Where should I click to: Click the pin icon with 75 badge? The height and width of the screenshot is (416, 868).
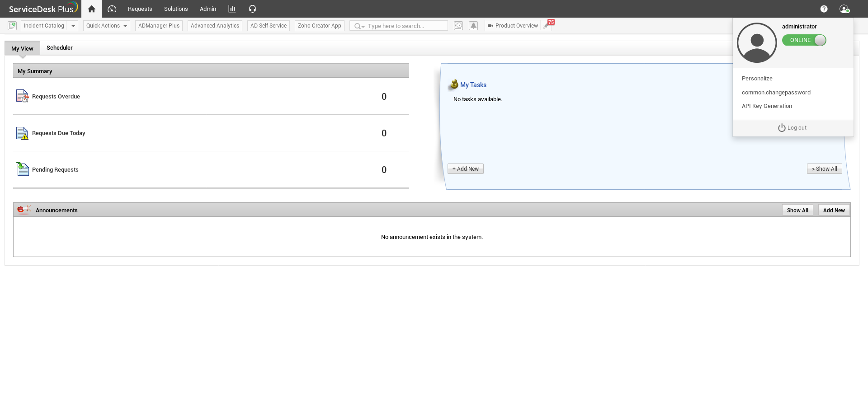pyautogui.click(x=547, y=26)
